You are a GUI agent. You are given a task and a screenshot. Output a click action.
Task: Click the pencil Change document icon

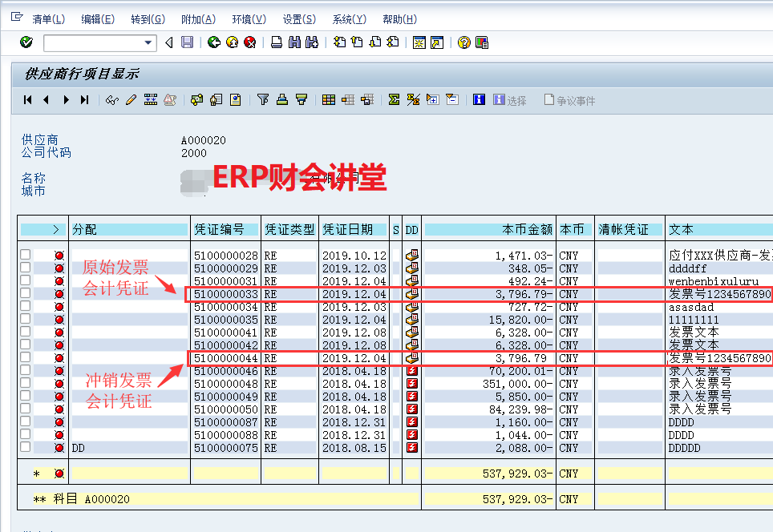(x=131, y=100)
